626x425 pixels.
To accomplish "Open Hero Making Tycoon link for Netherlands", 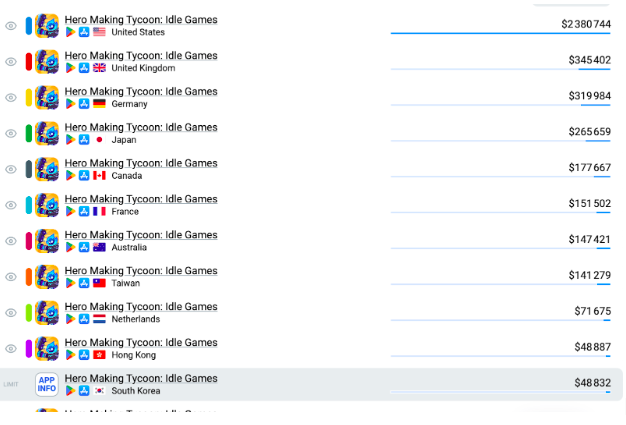I will click(141, 306).
